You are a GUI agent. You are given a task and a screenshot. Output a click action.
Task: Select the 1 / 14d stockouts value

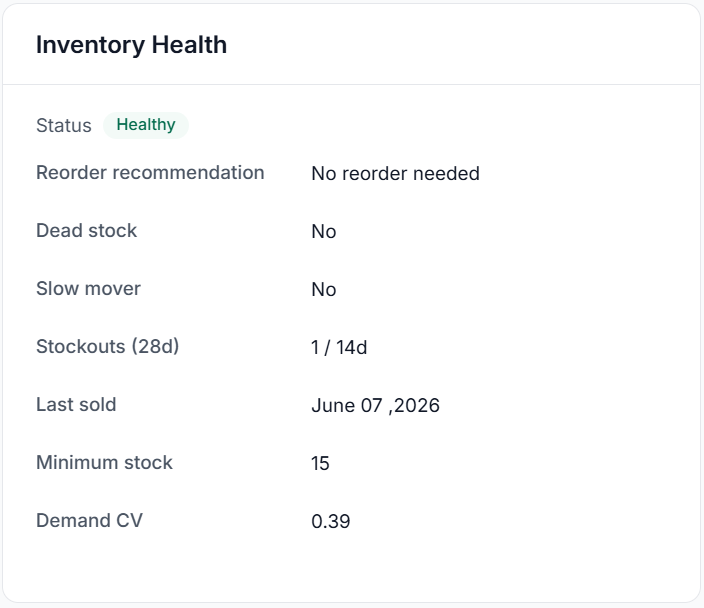coord(339,347)
